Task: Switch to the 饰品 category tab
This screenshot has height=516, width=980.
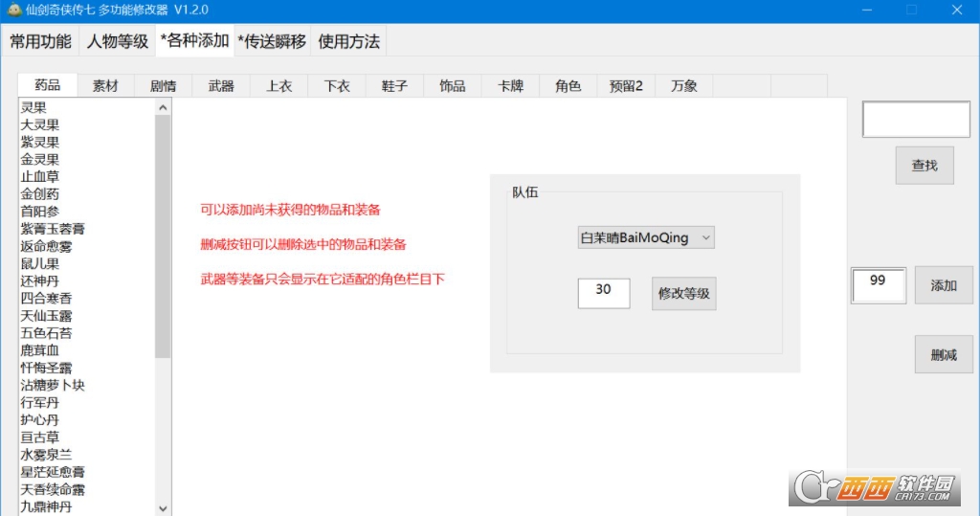Action: tap(453, 86)
